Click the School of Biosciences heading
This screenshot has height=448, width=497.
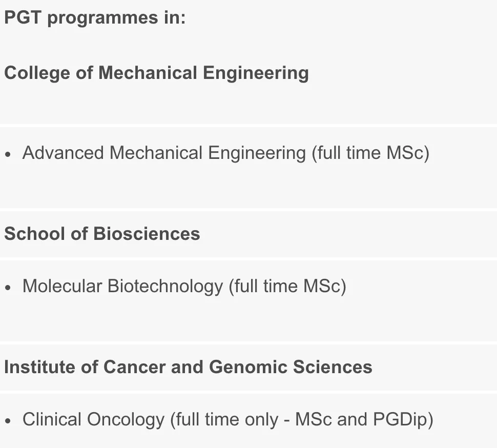click(x=102, y=234)
